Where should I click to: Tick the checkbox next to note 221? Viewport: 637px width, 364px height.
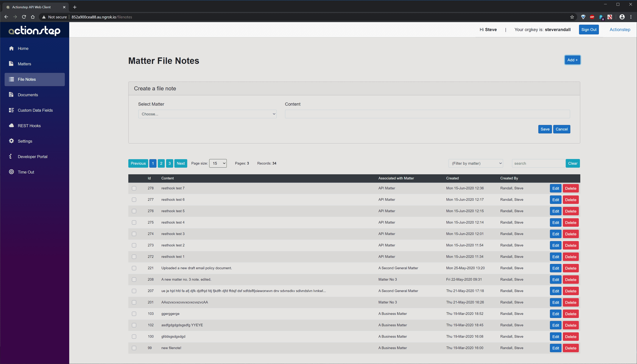(x=134, y=268)
